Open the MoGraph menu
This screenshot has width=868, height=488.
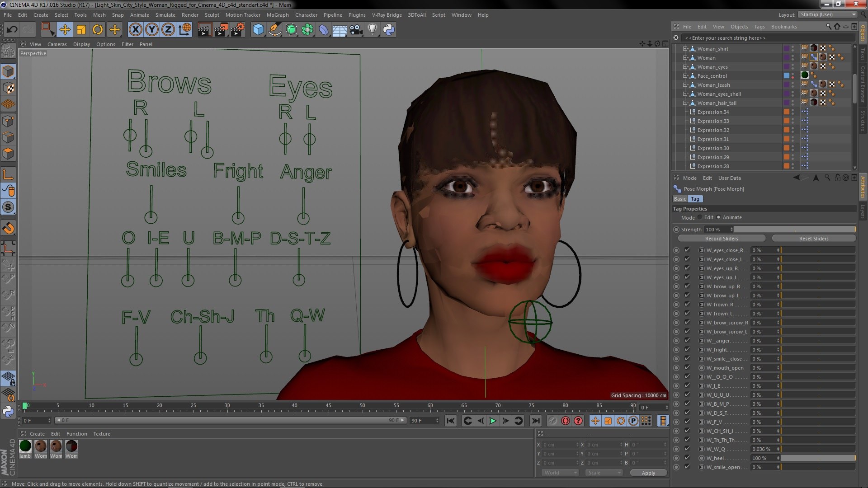(278, 15)
